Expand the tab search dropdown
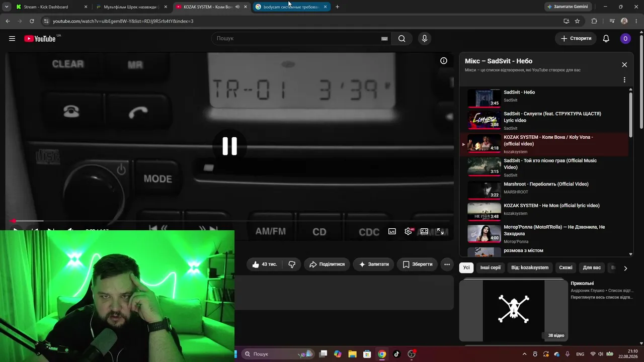Viewport: 644px width, 362px height. pos(7,7)
